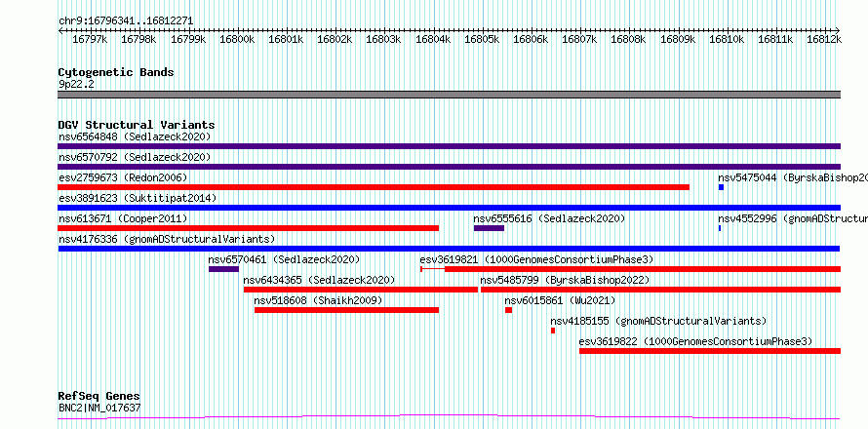Viewport: 868px width, 429px height.
Task: Click the Cytogenetic Bands track title
Action: (x=116, y=72)
